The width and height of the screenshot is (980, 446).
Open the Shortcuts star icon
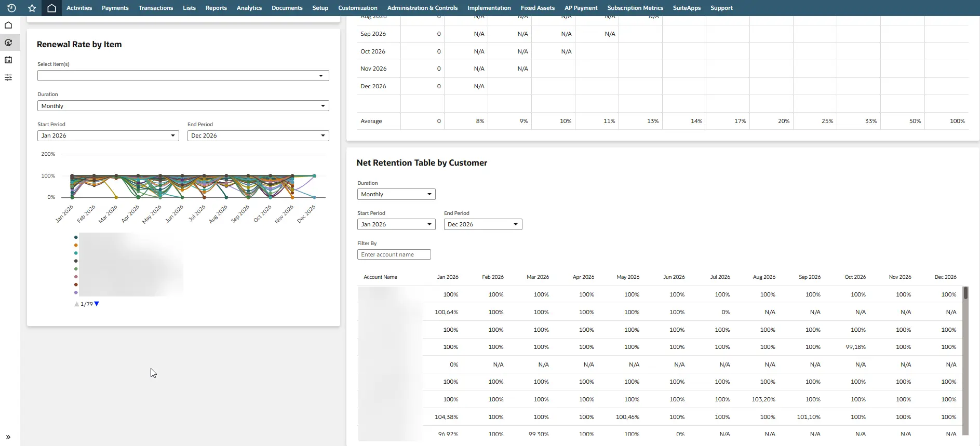pos(32,8)
